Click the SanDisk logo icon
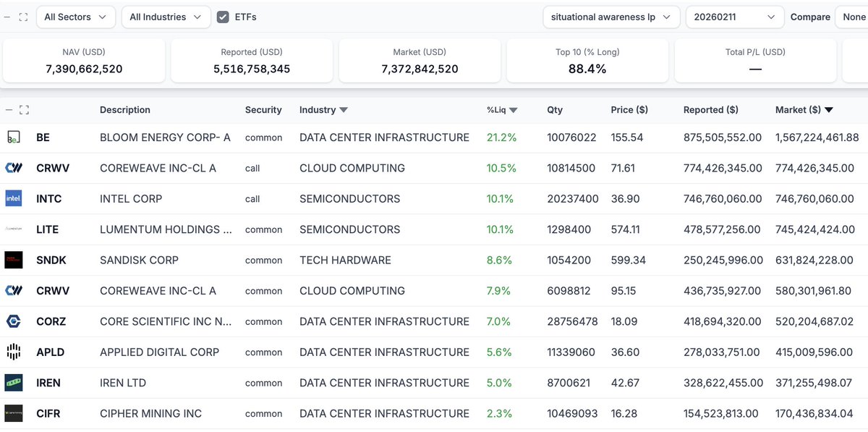Image resolution: width=868 pixels, height=432 pixels. (13, 260)
